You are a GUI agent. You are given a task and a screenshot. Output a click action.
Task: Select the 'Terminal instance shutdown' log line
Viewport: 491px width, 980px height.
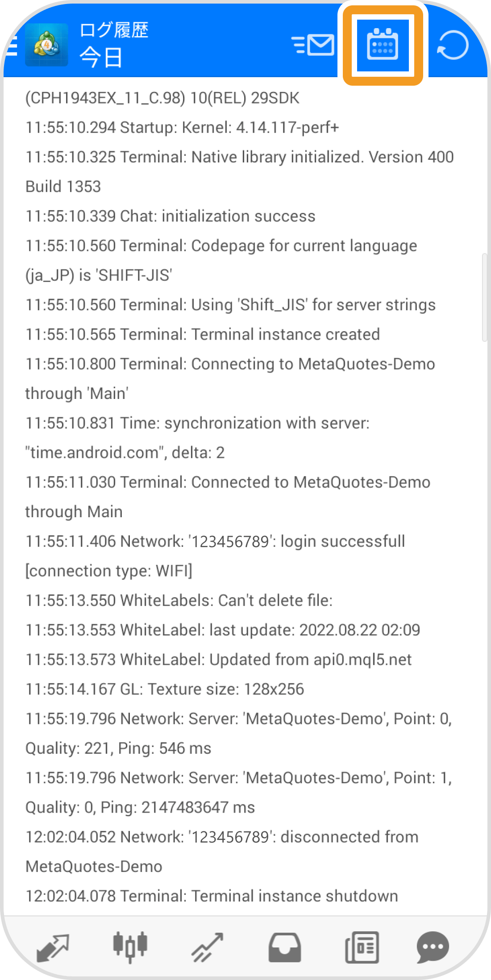212,896
